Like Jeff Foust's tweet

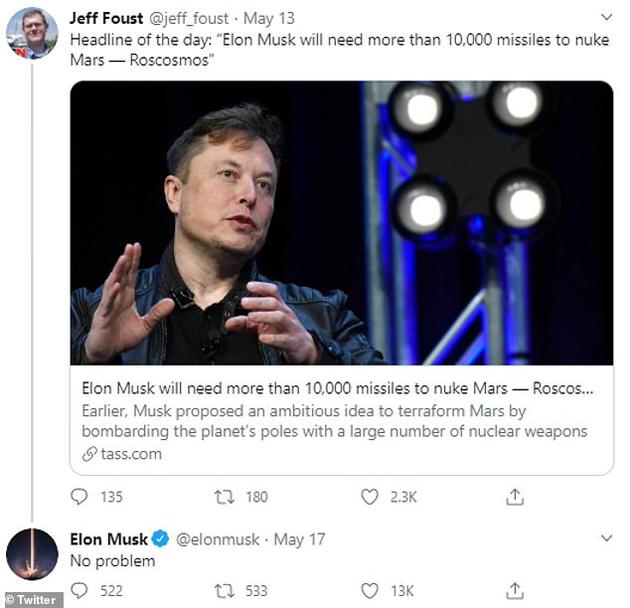pyautogui.click(x=369, y=496)
